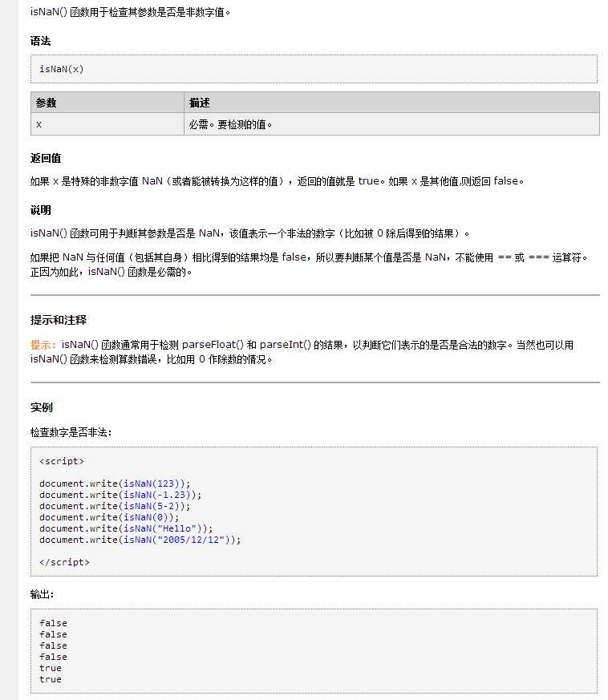Select the isNaN(-1.23) code line
Viewport: 608px width, 700px height.
120,495
